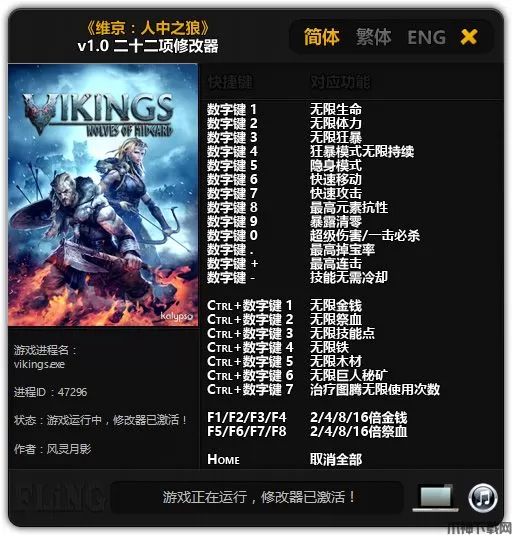The image size is (512, 535).
Task: Close the trainer with the yellow X
Action: click(469, 37)
